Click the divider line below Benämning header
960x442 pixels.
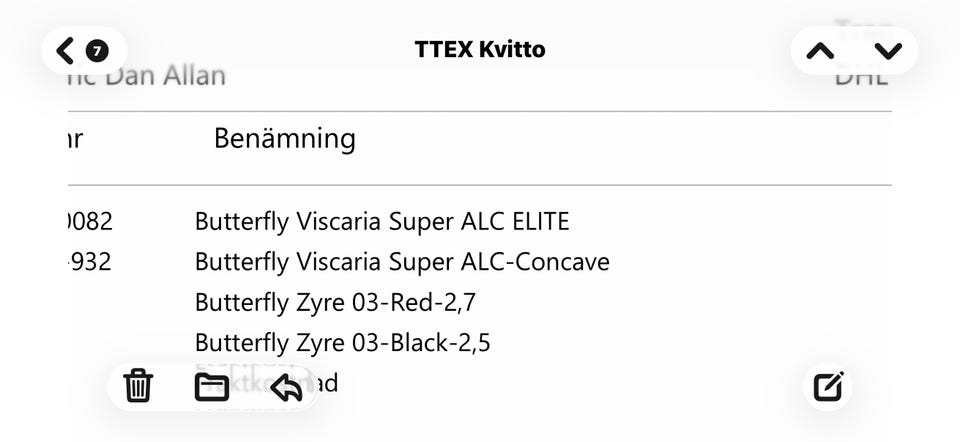pos(480,185)
